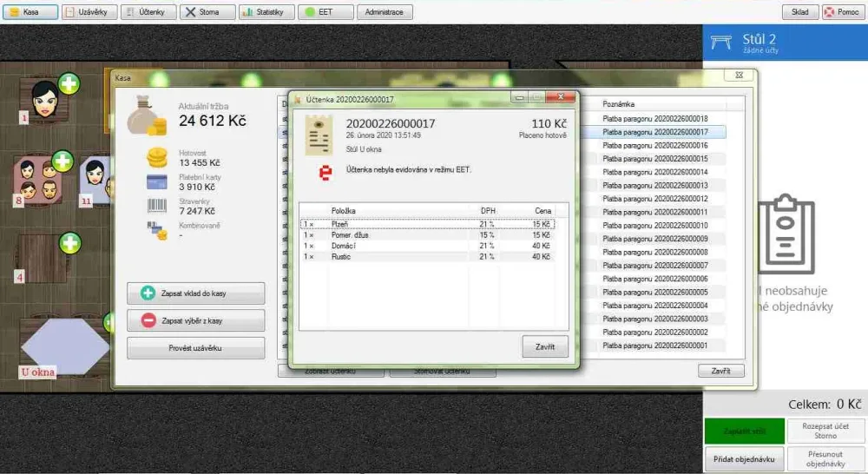The height and width of the screenshot is (474, 868).
Task: Select row Platba paragonu 20200226000008
Action: (654, 252)
